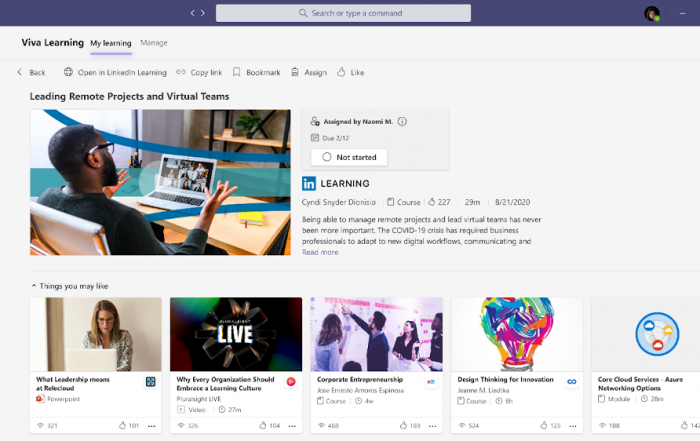Viewport: 700px width, 441px height.
Task: Click the Coursera provider icon on Design Thinking card
Action: click(571, 382)
